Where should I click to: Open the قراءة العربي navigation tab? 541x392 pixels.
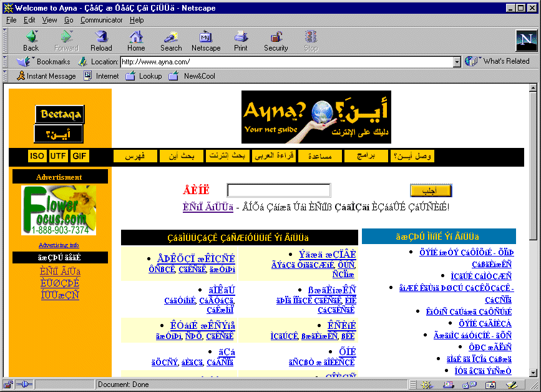click(x=273, y=156)
